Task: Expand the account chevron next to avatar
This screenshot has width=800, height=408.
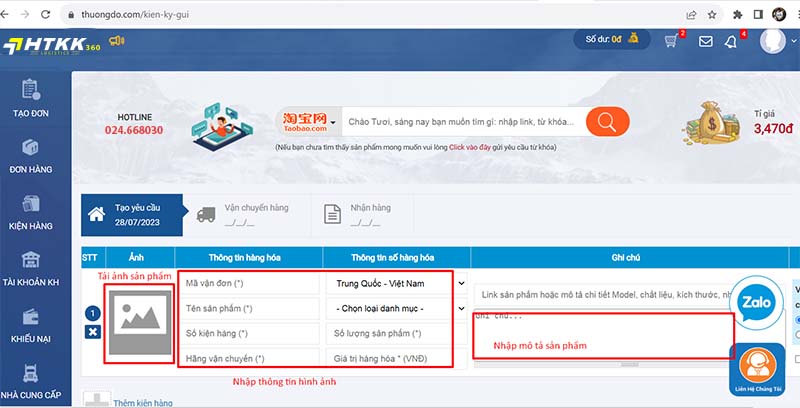Action: coord(793,41)
